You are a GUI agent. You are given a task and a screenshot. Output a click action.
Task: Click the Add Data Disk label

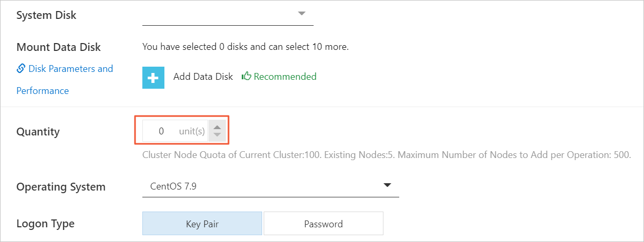(x=203, y=77)
